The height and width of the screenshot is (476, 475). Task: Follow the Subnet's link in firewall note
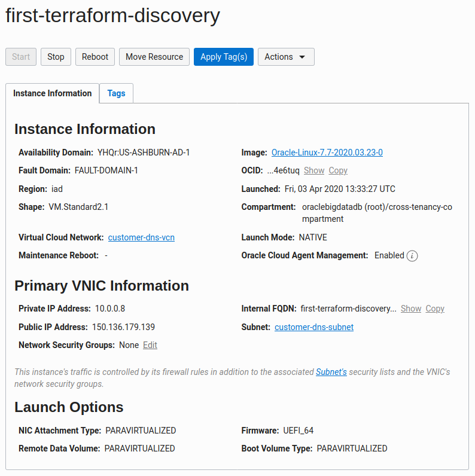tap(331, 372)
